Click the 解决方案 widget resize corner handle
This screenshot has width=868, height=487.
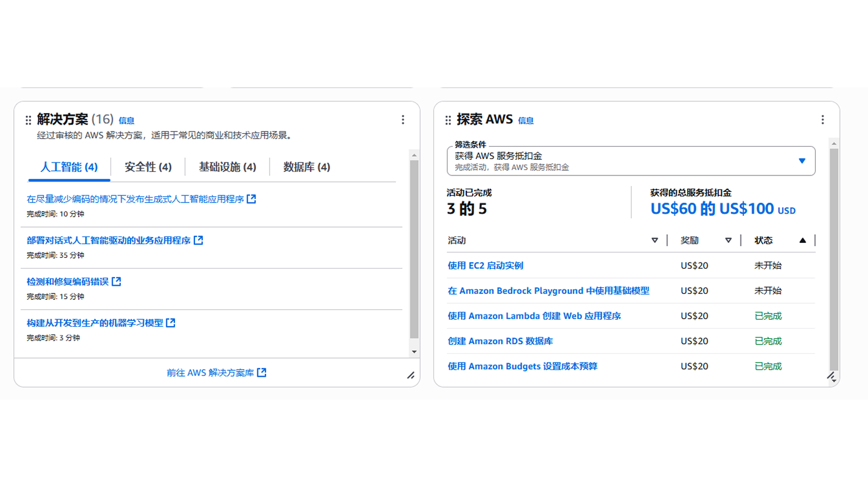click(x=411, y=376)
